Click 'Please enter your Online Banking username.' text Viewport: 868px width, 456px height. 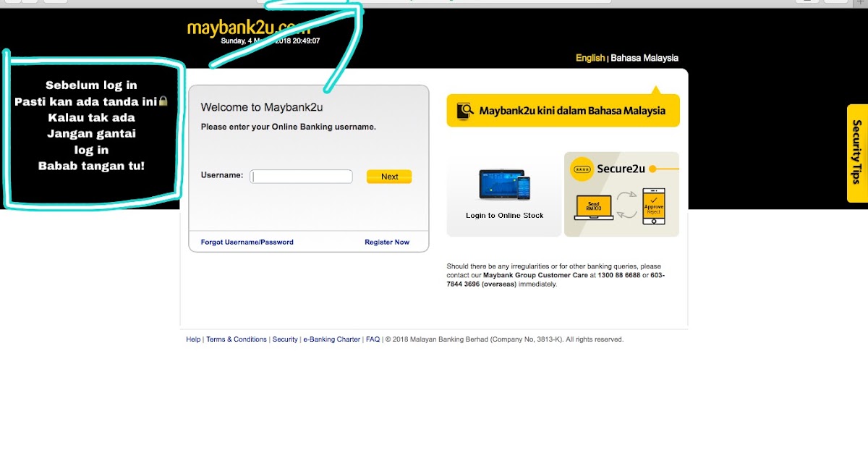(x=289, y=127)
